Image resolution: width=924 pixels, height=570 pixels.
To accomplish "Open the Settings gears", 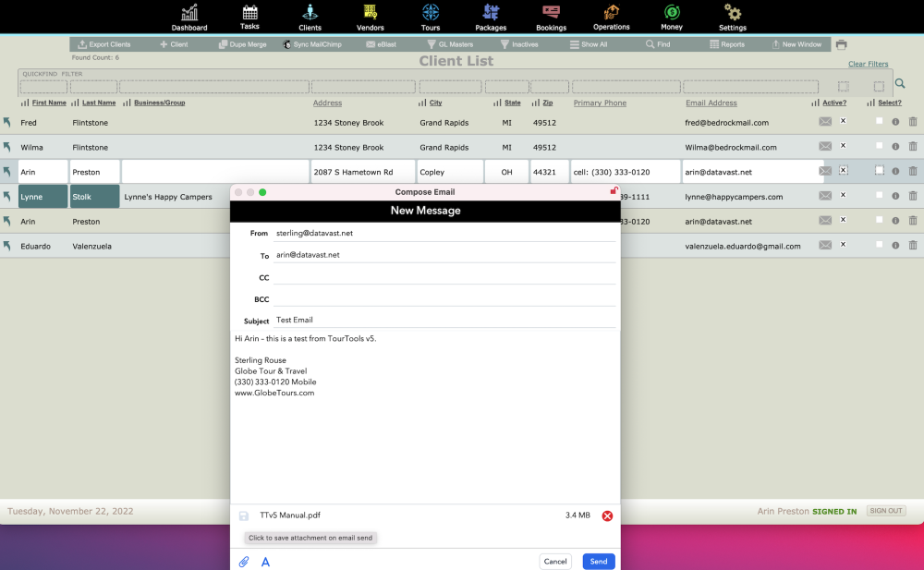I will point(733,18).
